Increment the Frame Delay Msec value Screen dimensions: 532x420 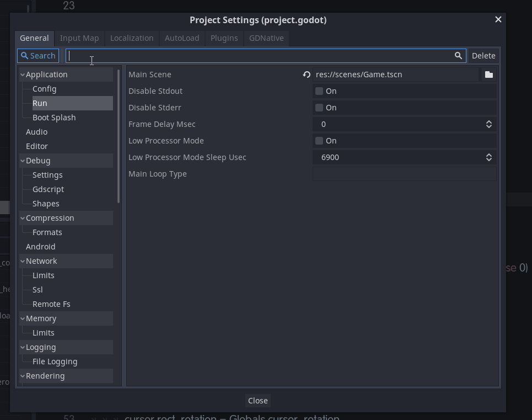pyautogui.click(x=489, y=121)
